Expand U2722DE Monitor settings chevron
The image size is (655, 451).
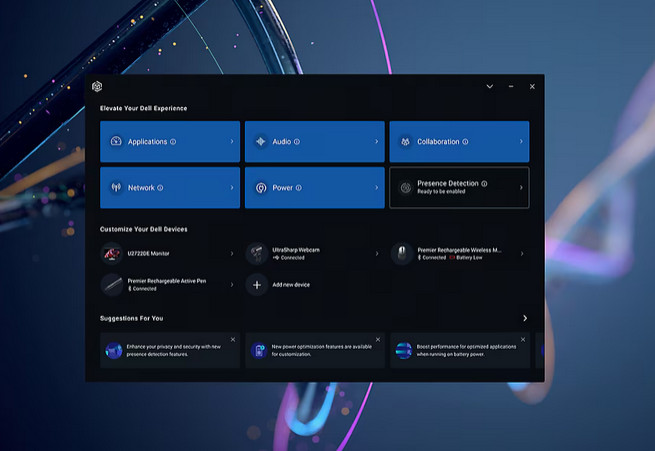232,253
